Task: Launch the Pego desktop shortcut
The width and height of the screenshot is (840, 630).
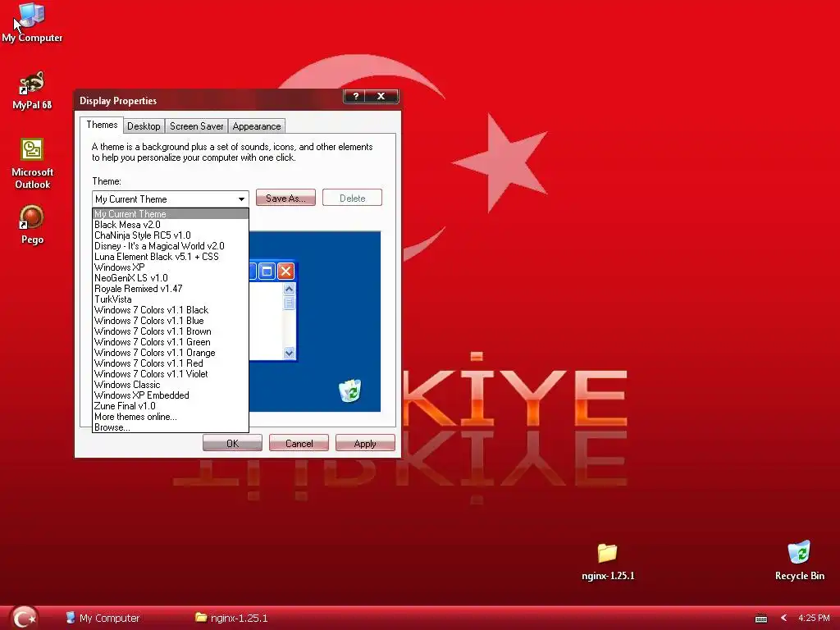Action: 32,225
